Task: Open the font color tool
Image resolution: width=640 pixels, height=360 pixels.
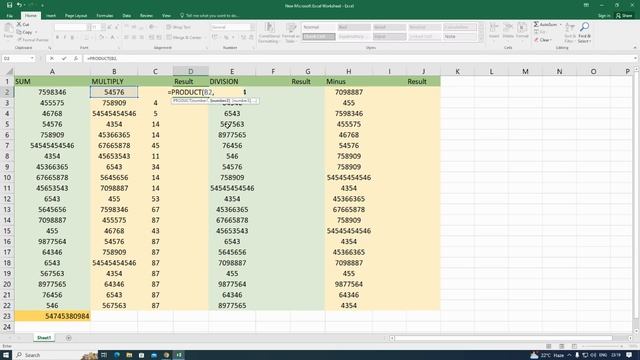Action: 113,38
